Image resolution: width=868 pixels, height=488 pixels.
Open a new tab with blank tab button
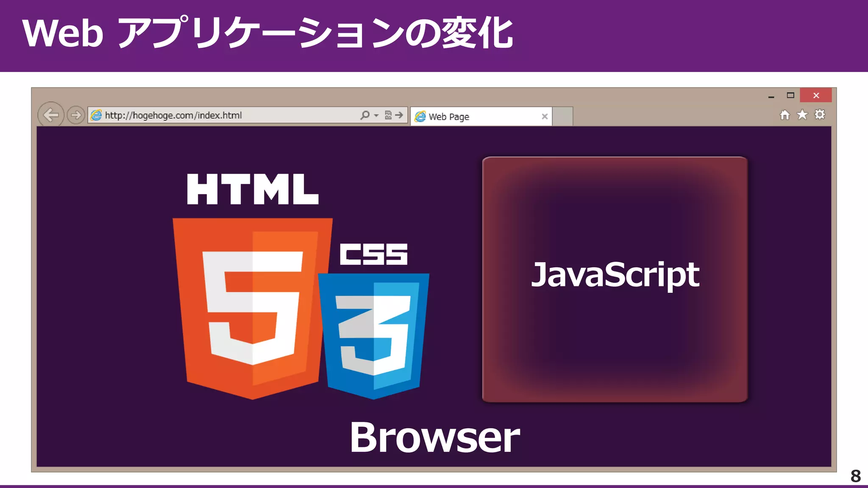pos(563,116)
